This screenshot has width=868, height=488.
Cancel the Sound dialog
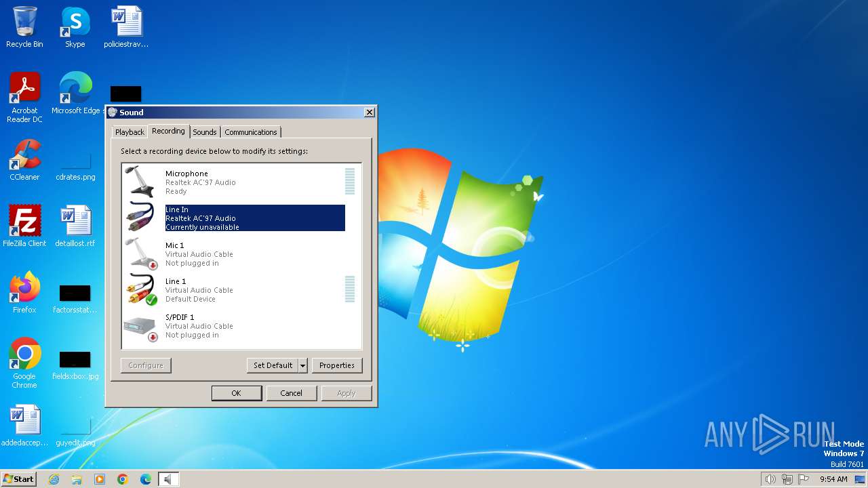point(292,393)
